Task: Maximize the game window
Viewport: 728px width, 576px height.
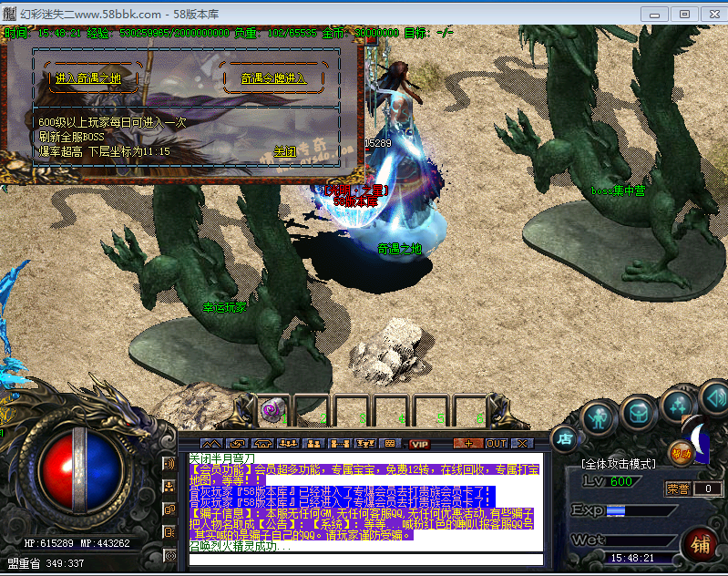Action: tap(684, 15)
